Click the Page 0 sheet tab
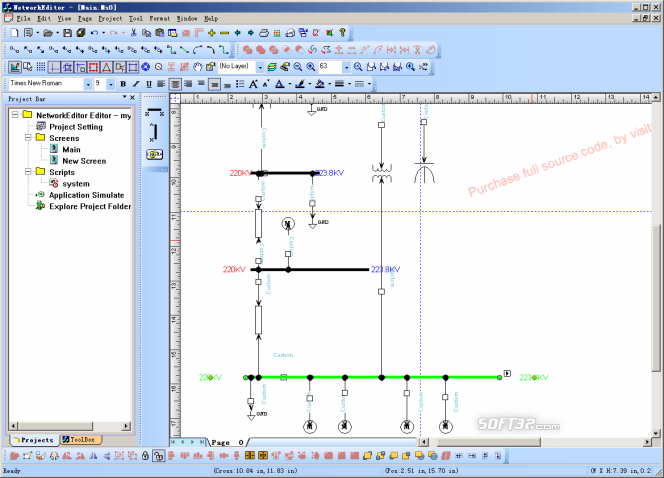 pyautogui.click(x=227, y=442)
